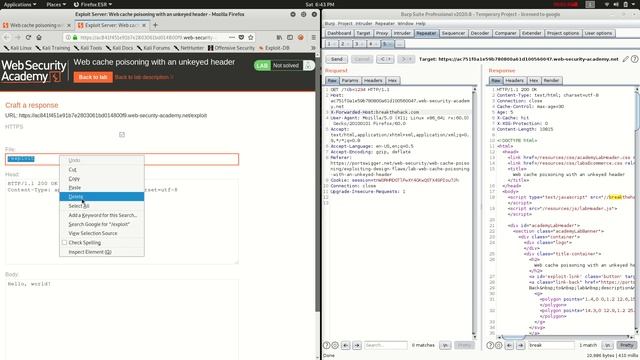Image resolution: width=640 pixels, height=360 pixels.
Task: Open Repeater history forward dropdown
Action: 407,59
